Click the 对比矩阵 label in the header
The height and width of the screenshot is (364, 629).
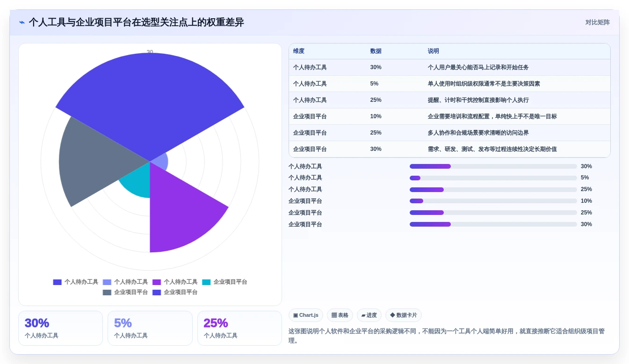point(598,22)
